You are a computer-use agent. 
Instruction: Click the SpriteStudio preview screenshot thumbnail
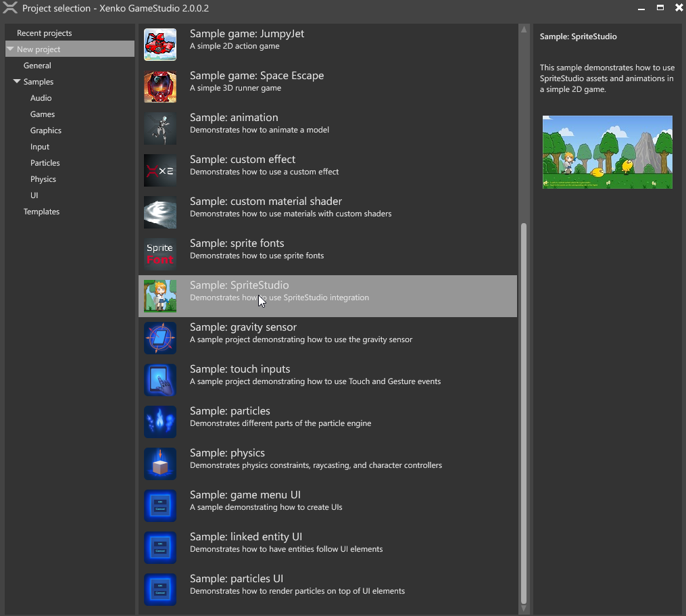(x=607, y=152)
